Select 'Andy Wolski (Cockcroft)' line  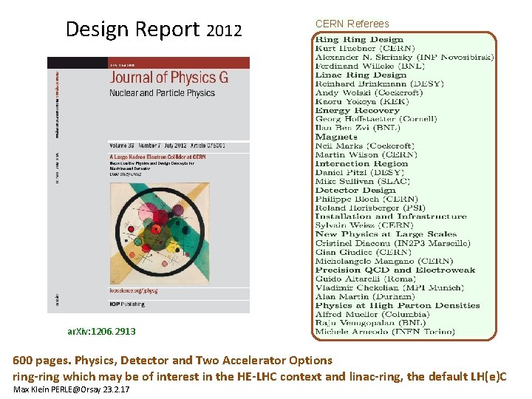tap(369, 92)
